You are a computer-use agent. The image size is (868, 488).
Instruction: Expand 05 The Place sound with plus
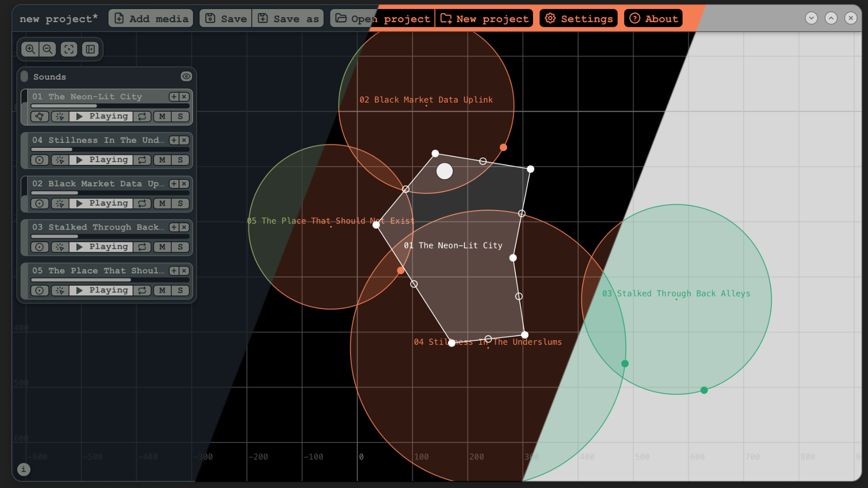pos(174,271)
